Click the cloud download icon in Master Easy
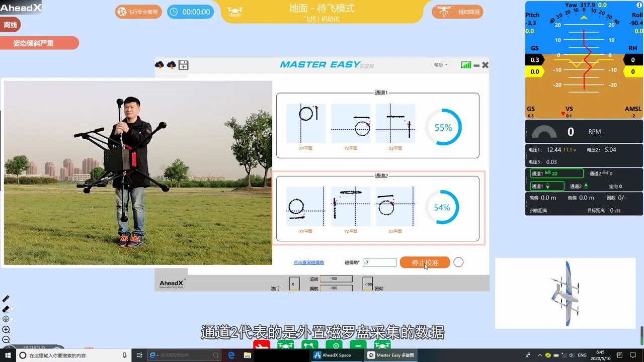 [159, 65]
